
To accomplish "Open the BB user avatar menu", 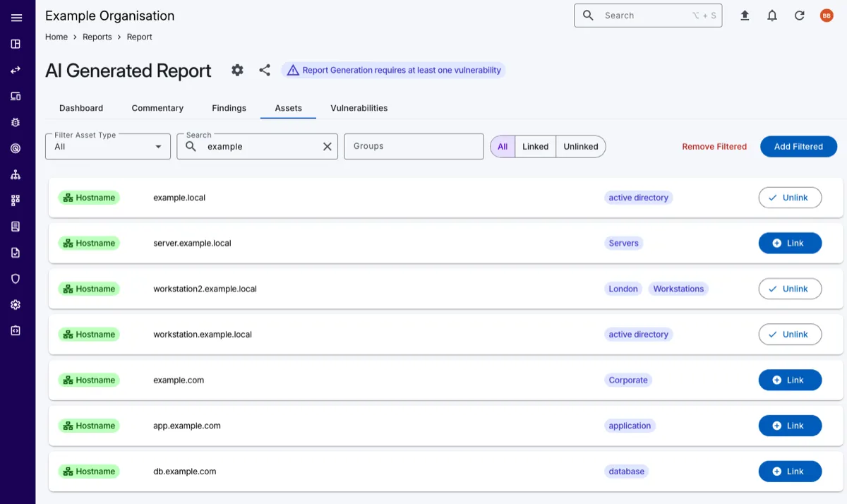I will (x=827, y=16).
